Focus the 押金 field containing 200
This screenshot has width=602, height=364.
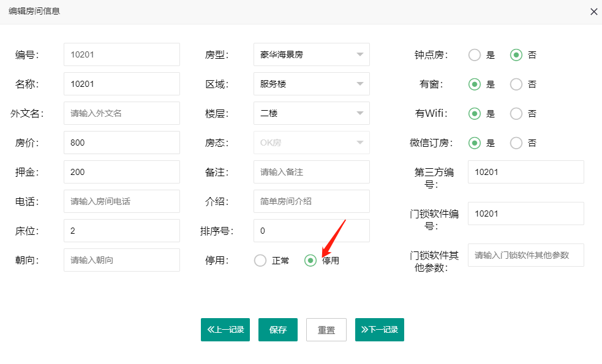[122, 172]
